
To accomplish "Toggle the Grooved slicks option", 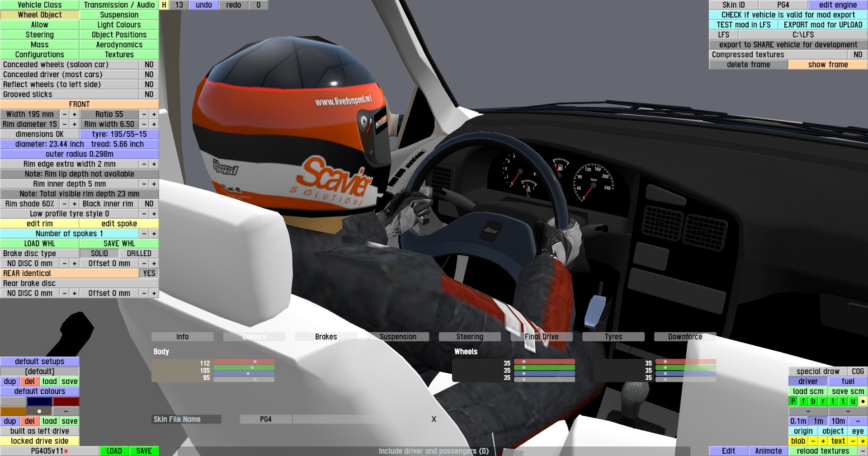I will [x=149, y=94].
